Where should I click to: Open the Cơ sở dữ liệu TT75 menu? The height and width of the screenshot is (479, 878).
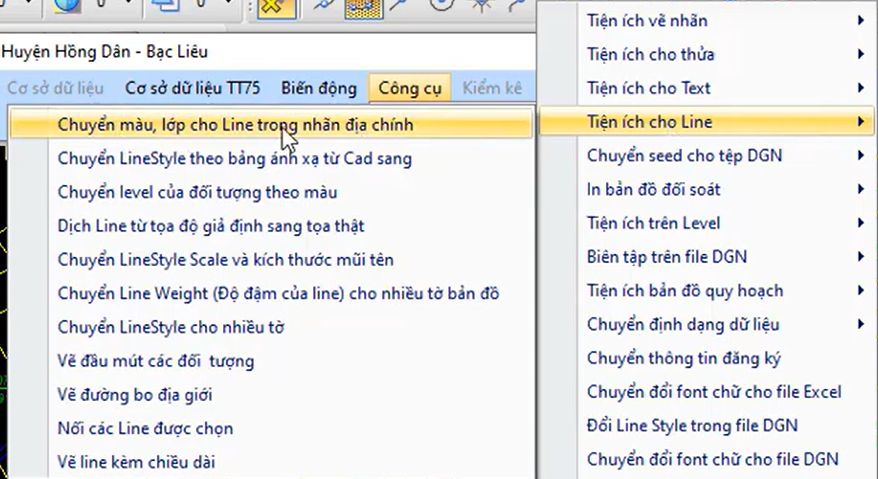coord(193,88)
